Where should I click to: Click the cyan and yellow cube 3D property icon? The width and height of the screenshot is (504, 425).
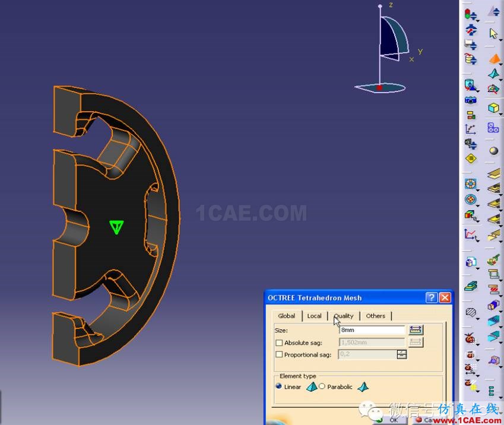(493, 107)
